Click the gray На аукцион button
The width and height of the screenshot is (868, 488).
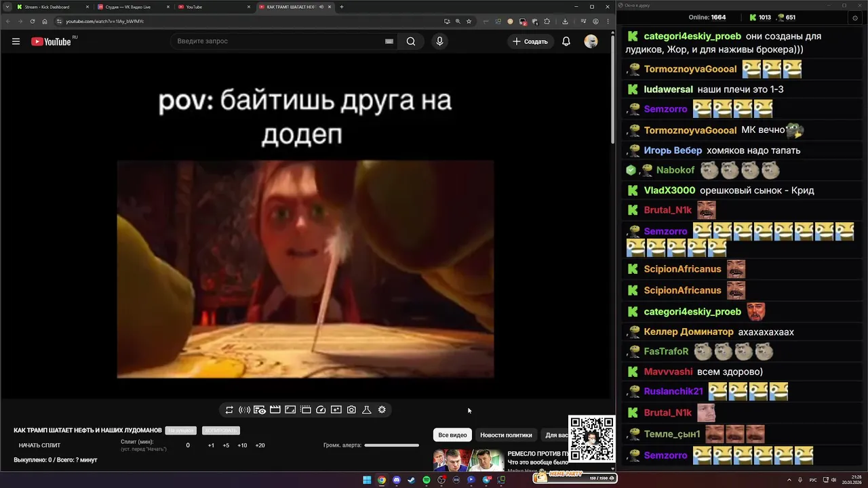click(181, 430)
